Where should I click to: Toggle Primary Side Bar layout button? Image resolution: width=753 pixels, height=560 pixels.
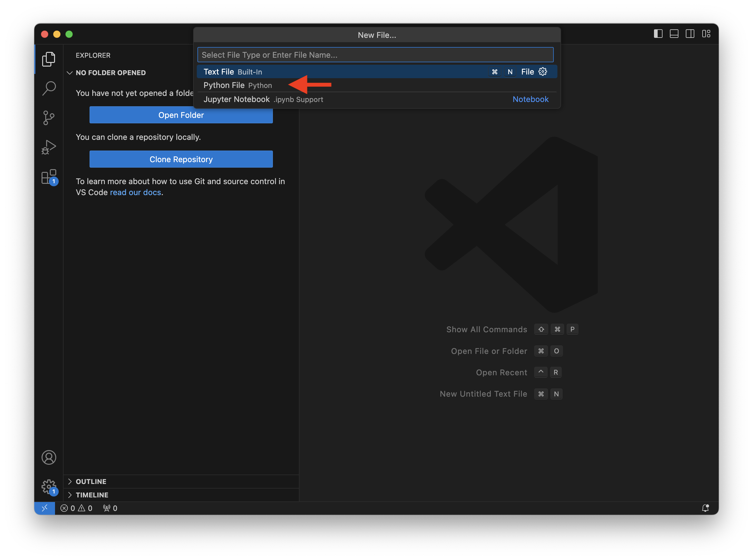[658, 34]
